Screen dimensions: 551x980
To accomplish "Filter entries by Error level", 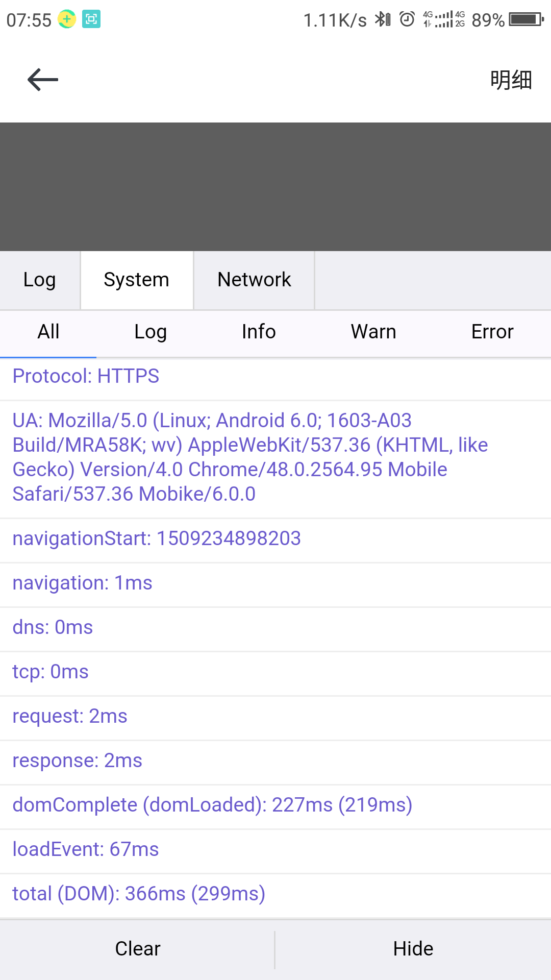I will pyautogui.click(x=492, y=332).
